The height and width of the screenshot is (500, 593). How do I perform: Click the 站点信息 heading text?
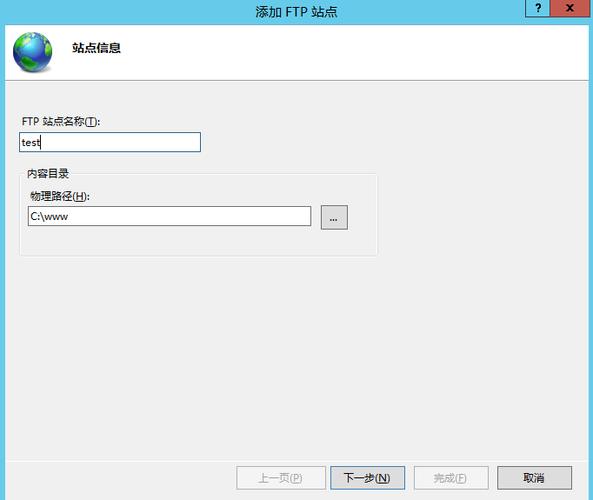[x=96, y=48]
